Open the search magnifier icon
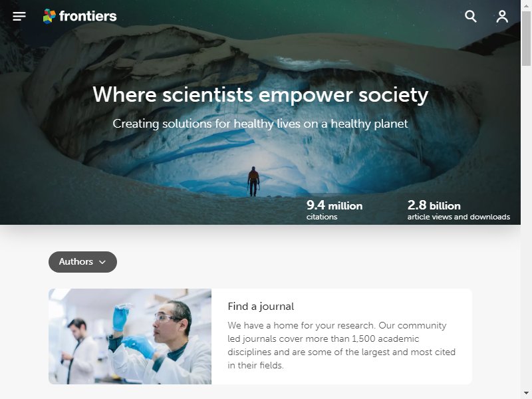The width and height of the screenshot is (532, 399). click(471, 16)
